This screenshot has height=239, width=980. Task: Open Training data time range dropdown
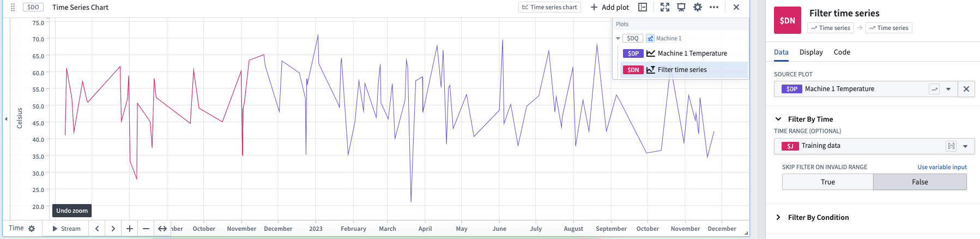[965, 146]
